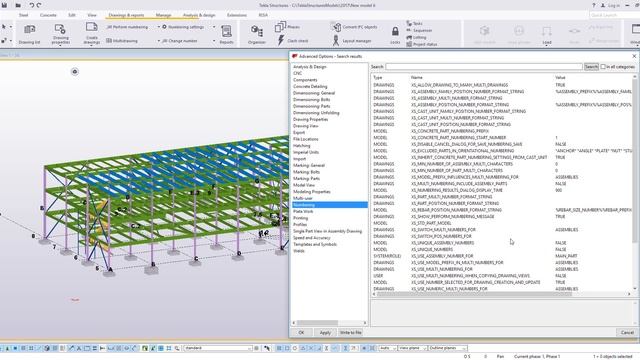Click Change number
Image resolution: width=640 pixels, height=360 pixels.
[180, 41]
